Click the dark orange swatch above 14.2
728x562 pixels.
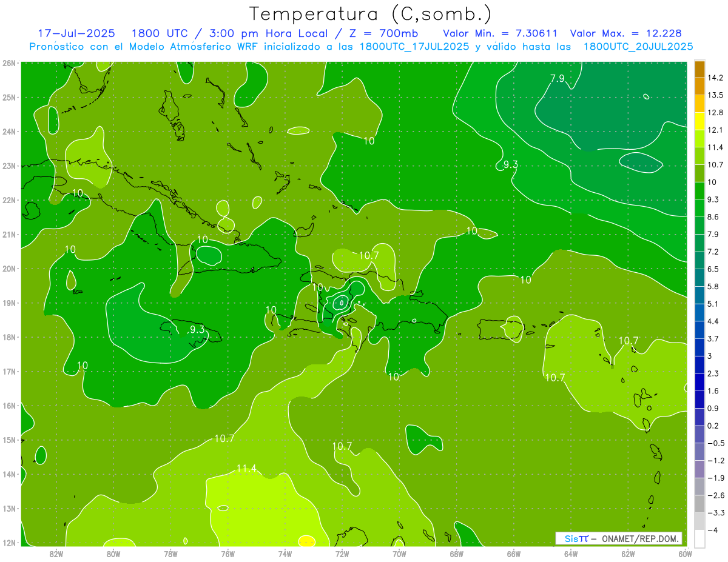699,69
